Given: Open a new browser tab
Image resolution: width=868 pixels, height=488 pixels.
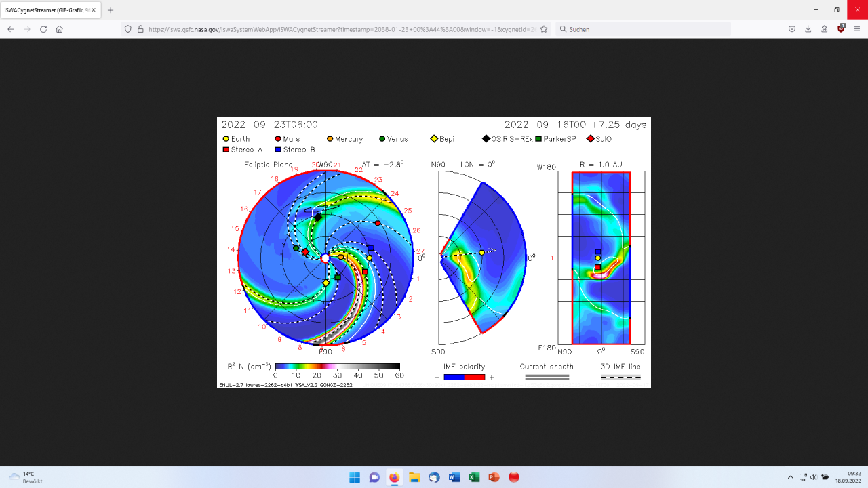Looking at the screenshot, I should [x=111, y=10].
